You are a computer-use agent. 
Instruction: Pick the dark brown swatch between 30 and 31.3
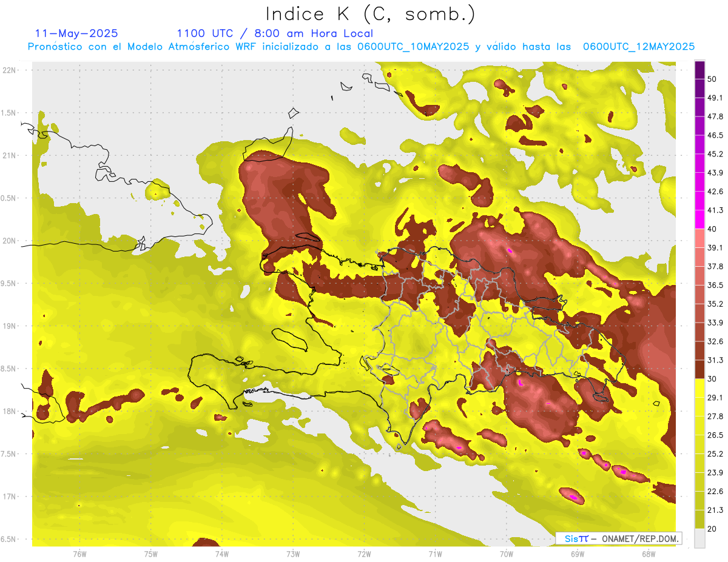[x=699, y=369]
